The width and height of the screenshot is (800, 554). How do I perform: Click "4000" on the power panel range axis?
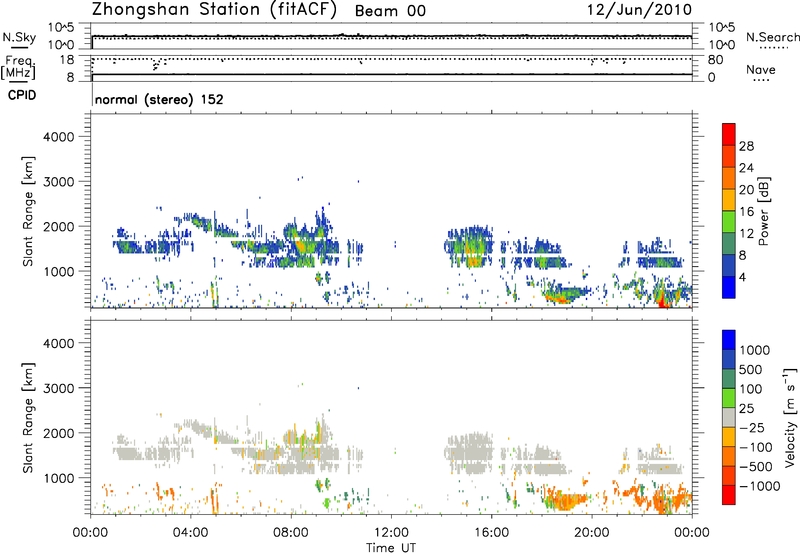[59, 137]
